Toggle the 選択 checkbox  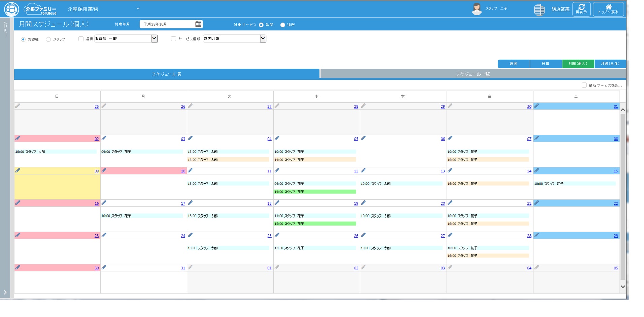tap(81, 39)
